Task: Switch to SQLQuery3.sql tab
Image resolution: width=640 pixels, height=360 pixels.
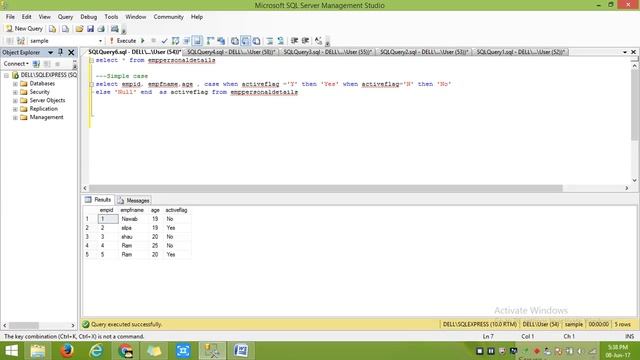Action: pos(328,52)
